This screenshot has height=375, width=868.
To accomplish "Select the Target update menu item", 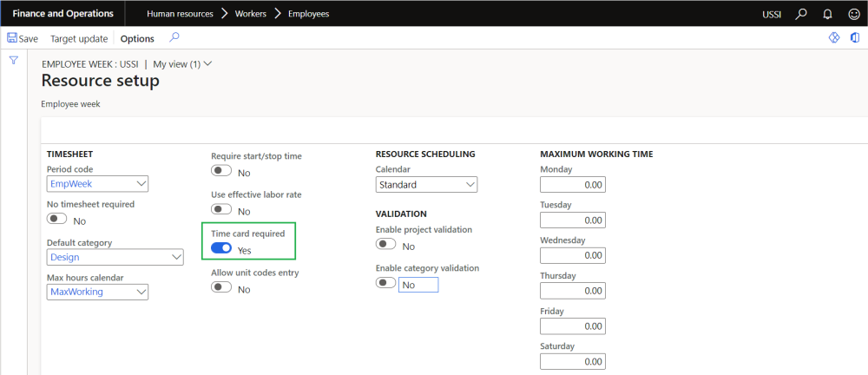I will point(79,38).
